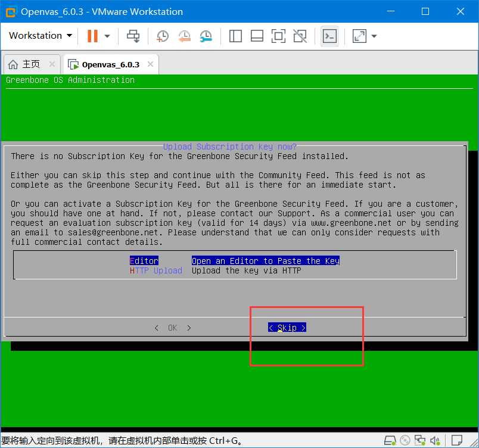Toggle the thumbnail bar view icon
This screenshot has height=448, width=479.
tap(257, 36)
